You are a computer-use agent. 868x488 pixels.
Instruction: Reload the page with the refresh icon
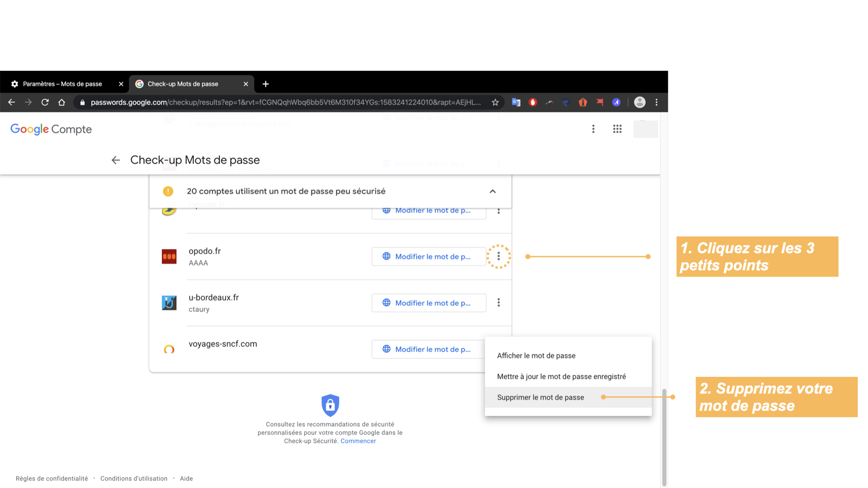point(45,103)
